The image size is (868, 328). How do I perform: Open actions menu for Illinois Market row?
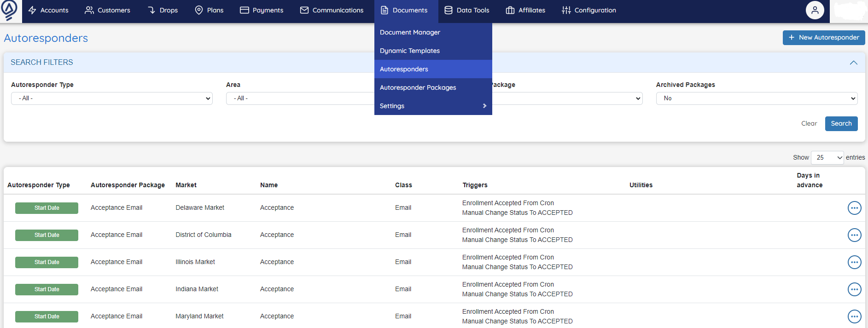click(x=855, y=262)
